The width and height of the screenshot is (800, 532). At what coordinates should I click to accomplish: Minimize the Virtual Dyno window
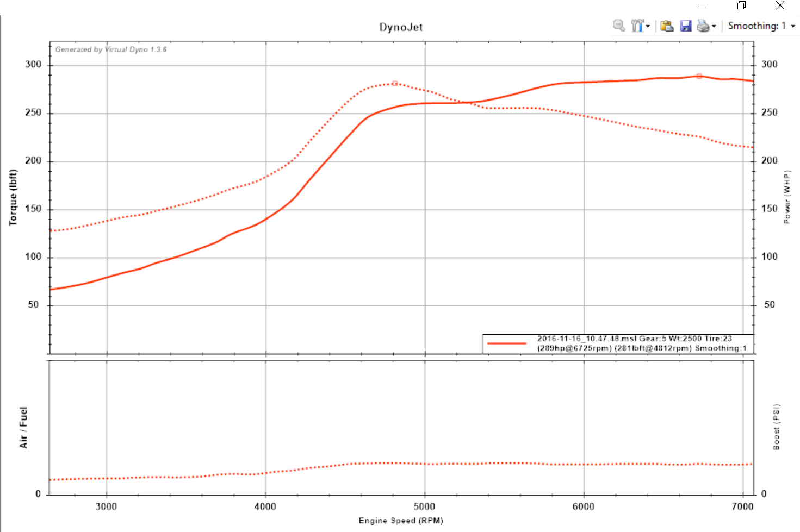(x=704, y=5)
